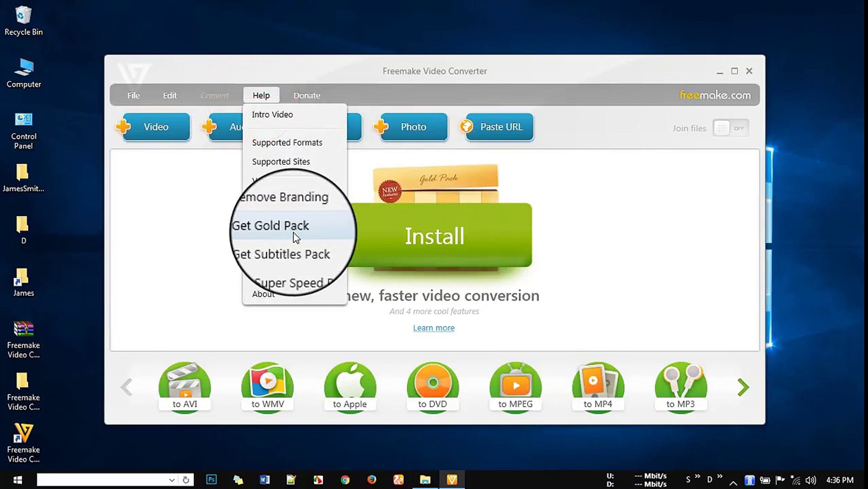Image resolution: width=868 pixels, height=489 pixels.
Task: Open Photoshop from the taskbar
Action: tap(211, 479)
